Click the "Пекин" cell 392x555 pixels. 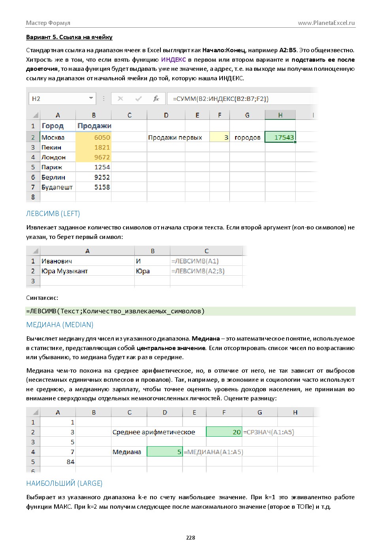click(58, 147)
